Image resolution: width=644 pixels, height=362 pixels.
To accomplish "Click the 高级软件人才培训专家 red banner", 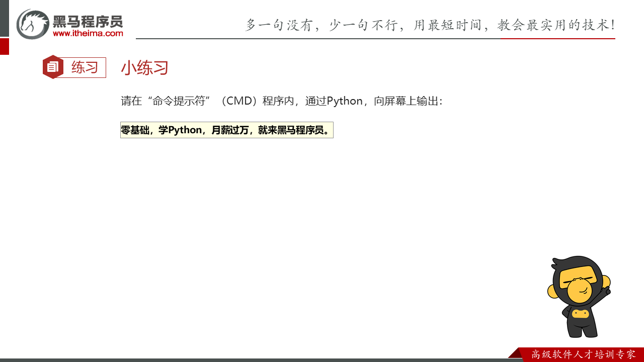I will click(583, 354).
